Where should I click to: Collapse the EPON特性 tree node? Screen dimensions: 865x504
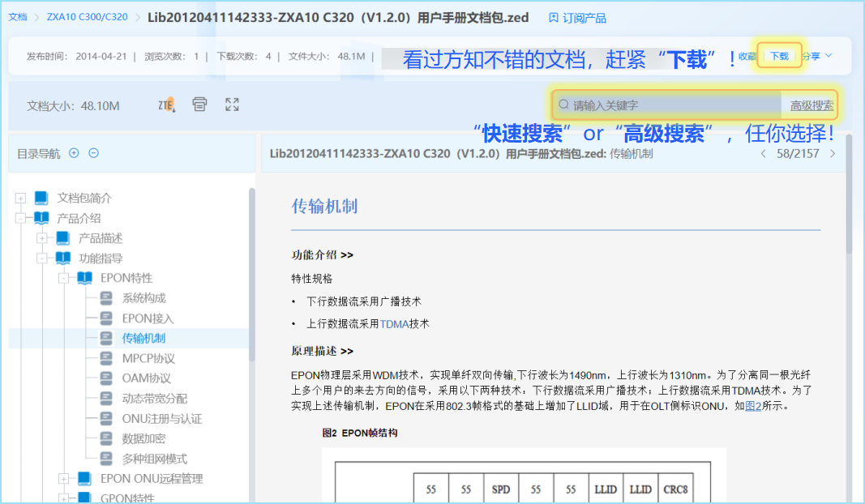pyautogui.click(x=63, y=278)
